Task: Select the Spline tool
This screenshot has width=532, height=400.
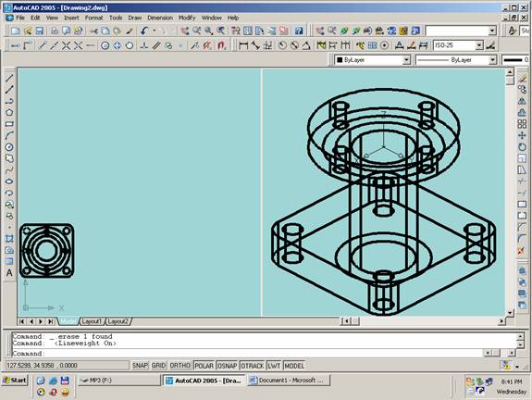Action: (9, 170)
